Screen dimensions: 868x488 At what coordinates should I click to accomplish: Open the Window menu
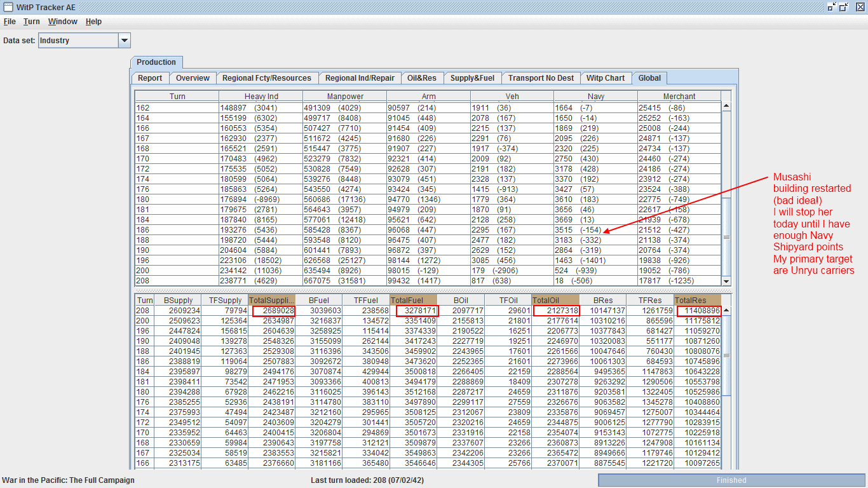coord(62,22)
